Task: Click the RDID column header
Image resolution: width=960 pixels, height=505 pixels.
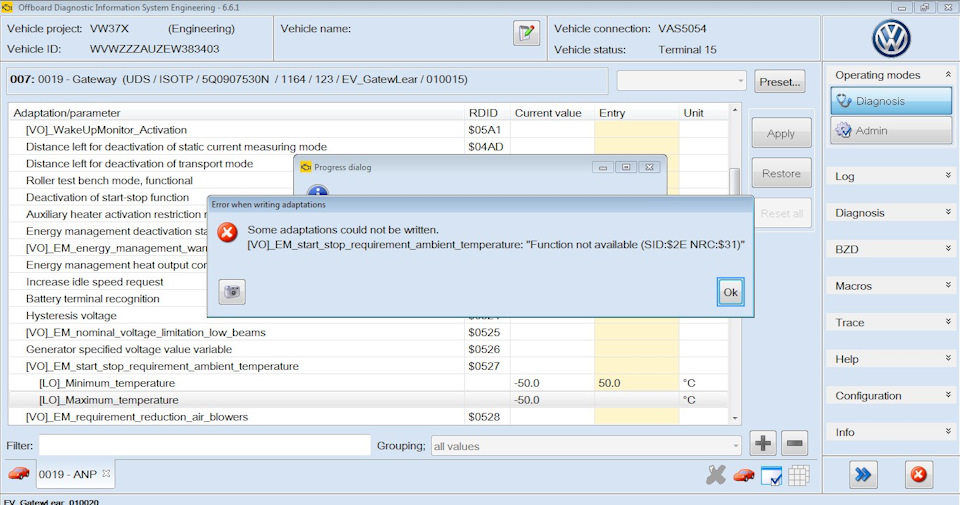Action: coord(487,113)
